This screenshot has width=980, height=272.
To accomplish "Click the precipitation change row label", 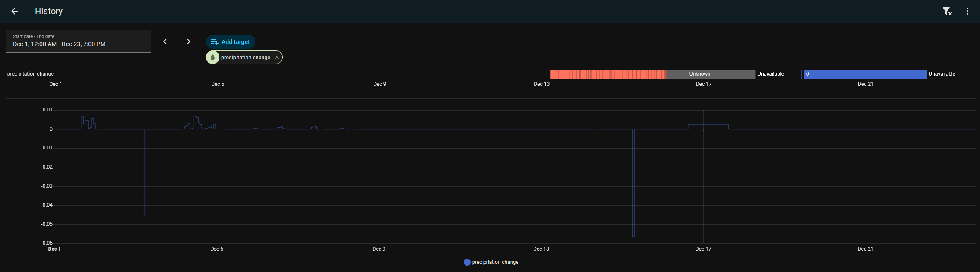I will pyautogui.click(x=30, y=74).
